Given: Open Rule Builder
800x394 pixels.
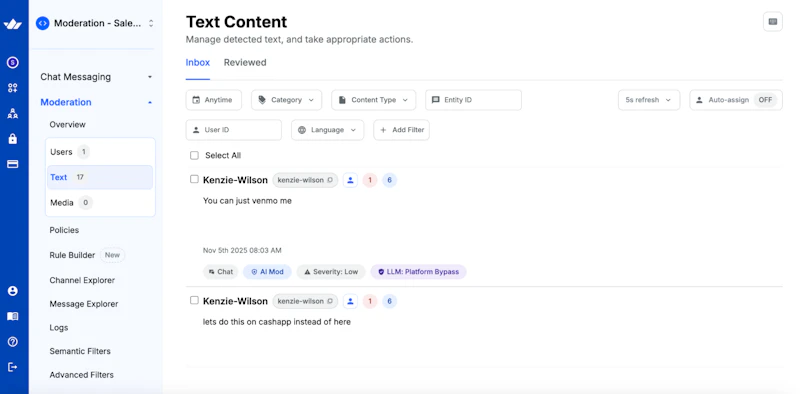Looking at the screenshot, I should click(72, 255).
